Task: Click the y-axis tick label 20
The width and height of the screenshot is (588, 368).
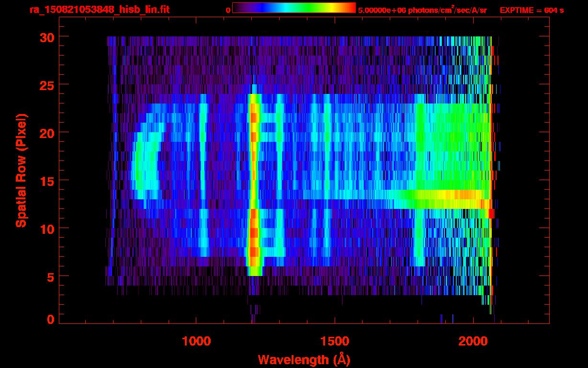Action: [x=46, y=133]
